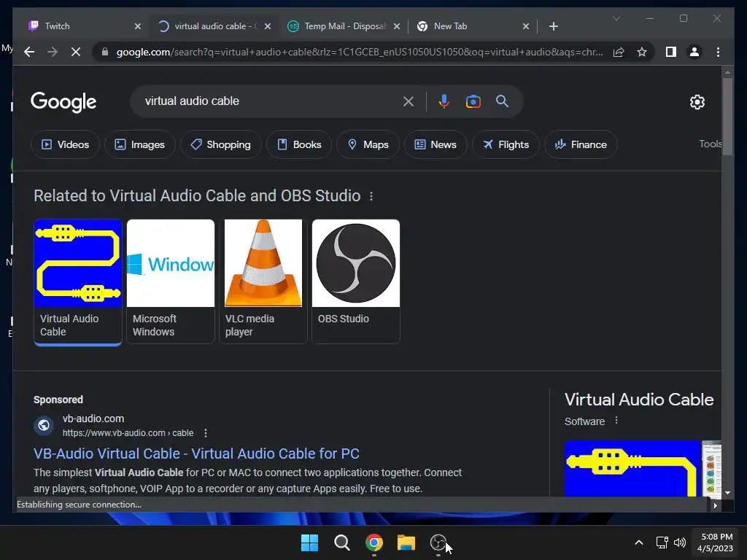
Task: Filter results by Images
Action: (x=139, y=144)
